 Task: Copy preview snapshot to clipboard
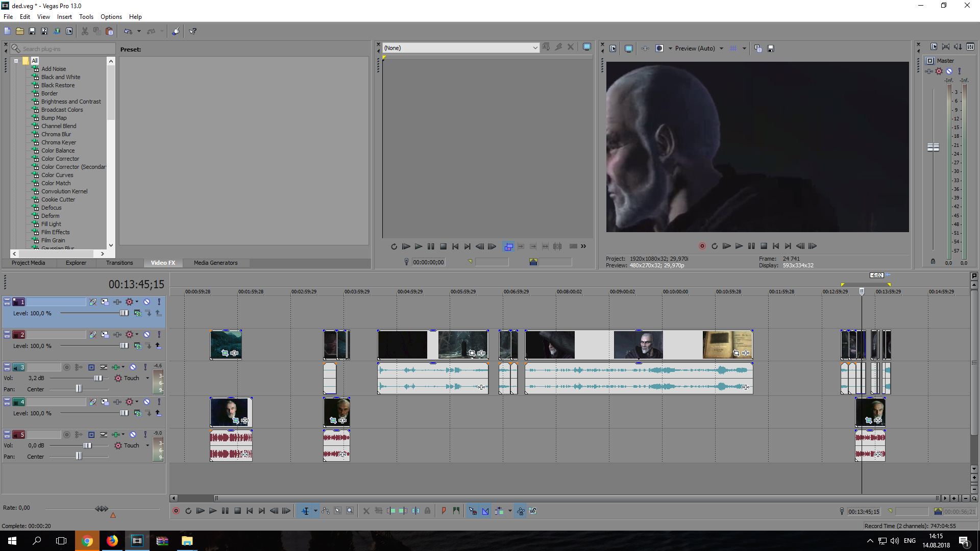(x=758, y=48)
